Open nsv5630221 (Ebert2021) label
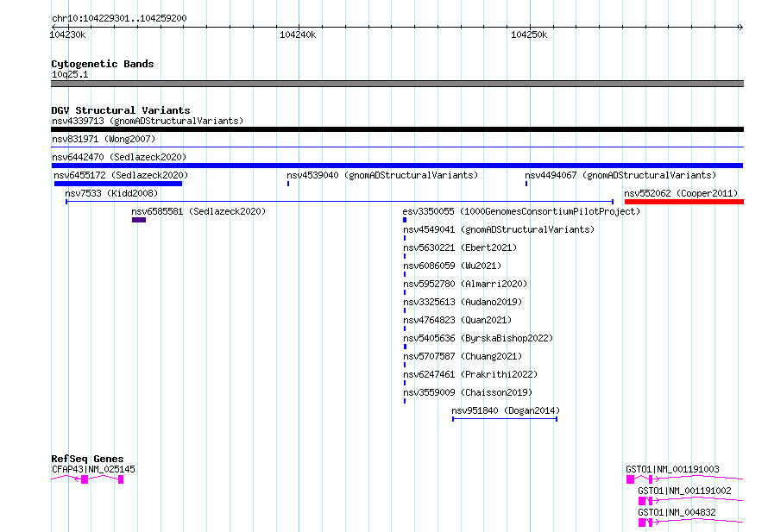Viewport: 768px width, 532px height. (x=460, y=247)
